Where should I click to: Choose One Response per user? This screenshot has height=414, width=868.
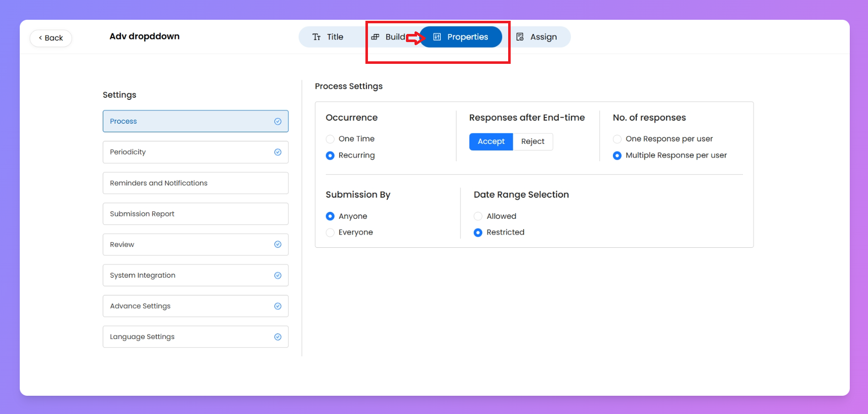pos(617,139)
